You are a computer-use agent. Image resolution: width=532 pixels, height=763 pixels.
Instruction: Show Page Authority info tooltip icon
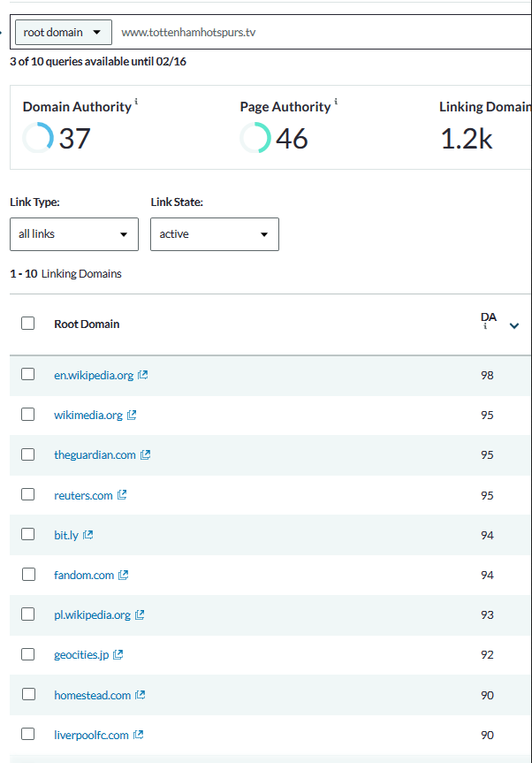point(336,101)
